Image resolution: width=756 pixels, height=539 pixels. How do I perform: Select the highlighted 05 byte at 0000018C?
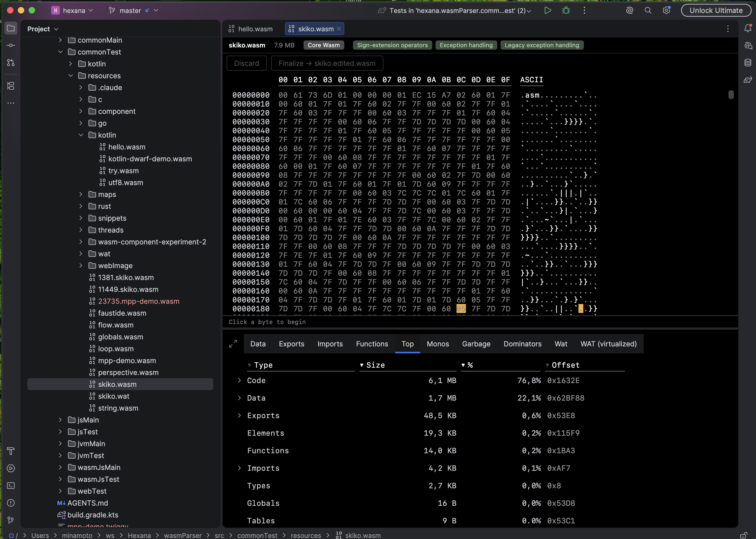461,309
